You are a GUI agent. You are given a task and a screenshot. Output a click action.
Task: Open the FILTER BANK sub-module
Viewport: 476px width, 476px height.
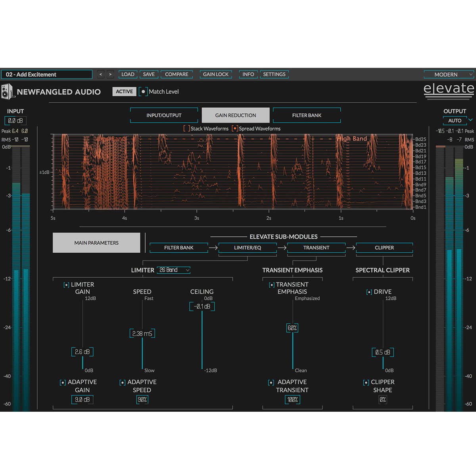pos(179,248)
